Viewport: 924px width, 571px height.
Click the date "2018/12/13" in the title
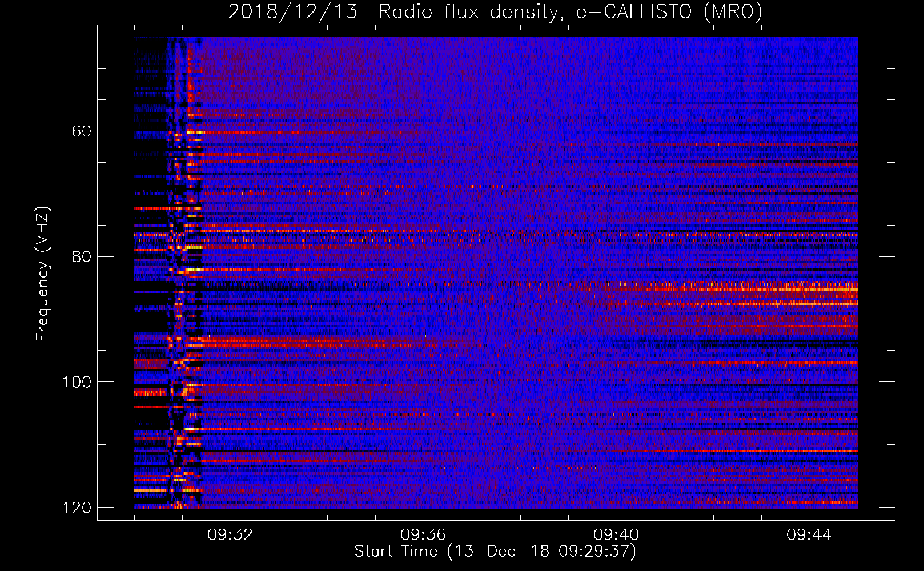pyautogui.click(x=293, y=12)
